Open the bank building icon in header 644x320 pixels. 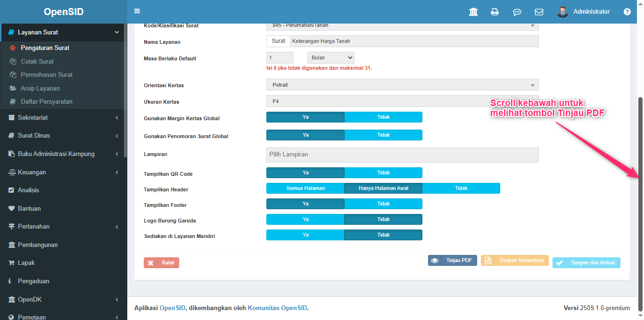tap(473, 12)
